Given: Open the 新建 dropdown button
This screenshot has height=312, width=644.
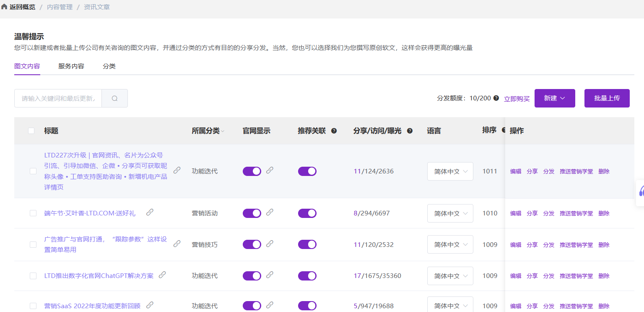Looking at the screenshot, I should click(x=554, y=98).
